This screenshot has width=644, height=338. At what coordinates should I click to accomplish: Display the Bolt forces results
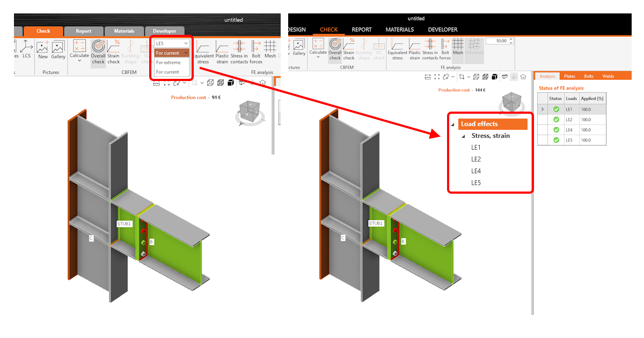pyautogui.click(x=445, y=51)
